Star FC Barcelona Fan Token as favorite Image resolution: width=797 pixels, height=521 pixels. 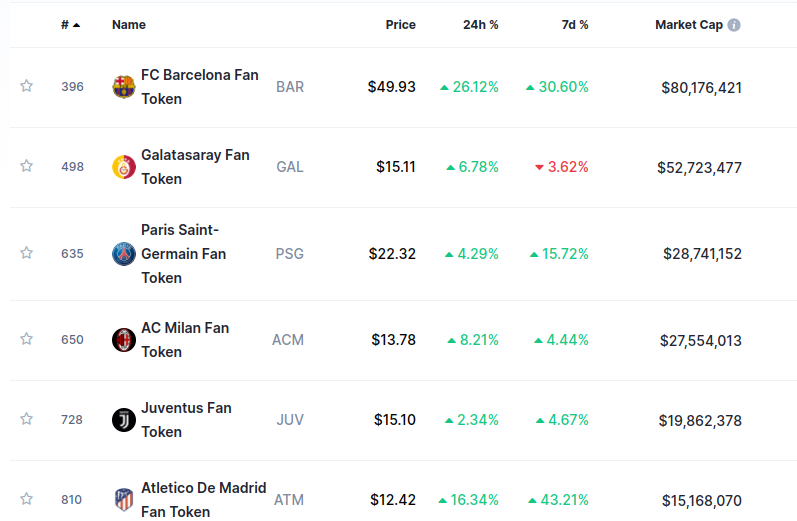(x=27, y=86)
